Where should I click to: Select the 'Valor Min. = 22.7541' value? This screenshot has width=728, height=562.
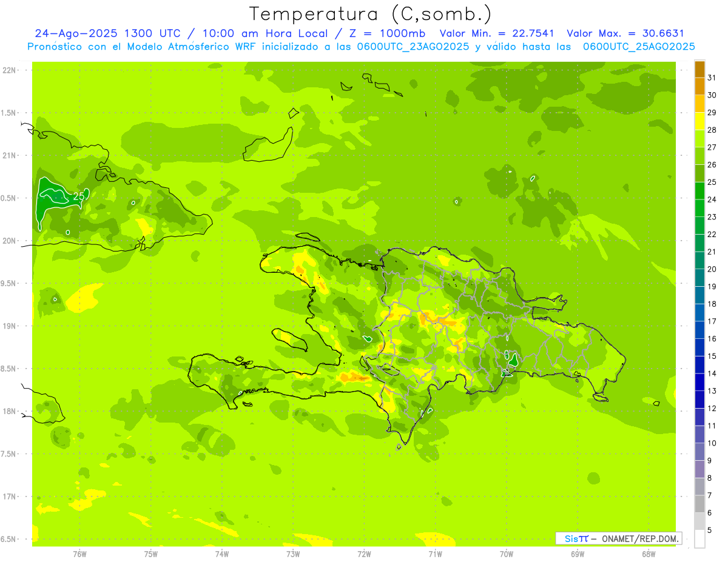coord(497,33)
